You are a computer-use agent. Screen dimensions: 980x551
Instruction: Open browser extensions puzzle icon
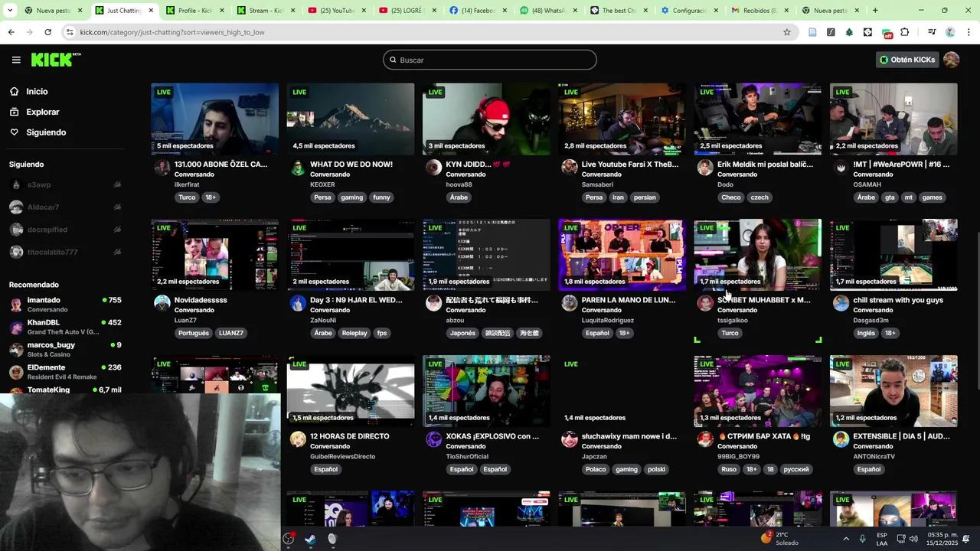coord(904,32)
